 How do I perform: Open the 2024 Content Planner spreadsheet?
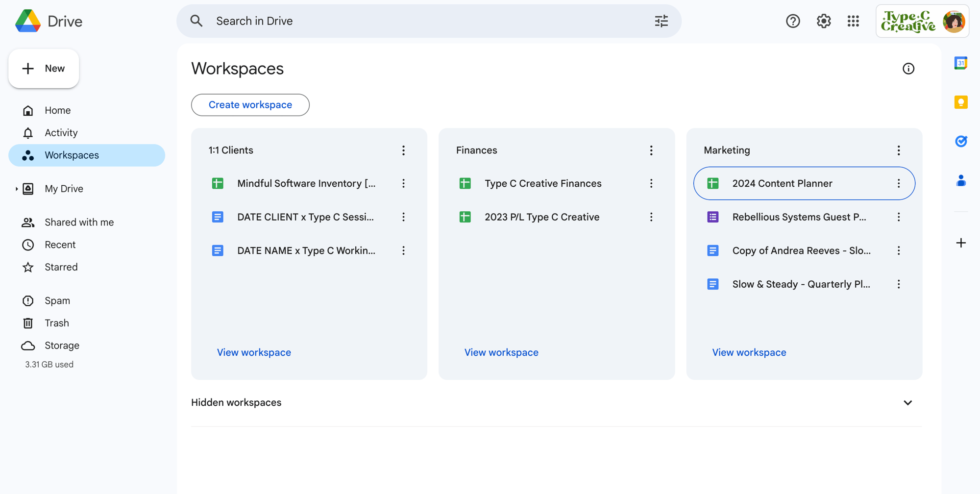coord(782,183)
